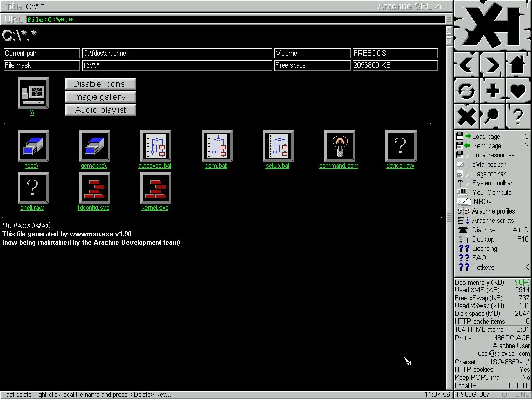
Task: Click the Forward arrow navigation icon
Action: coord(491,65)
